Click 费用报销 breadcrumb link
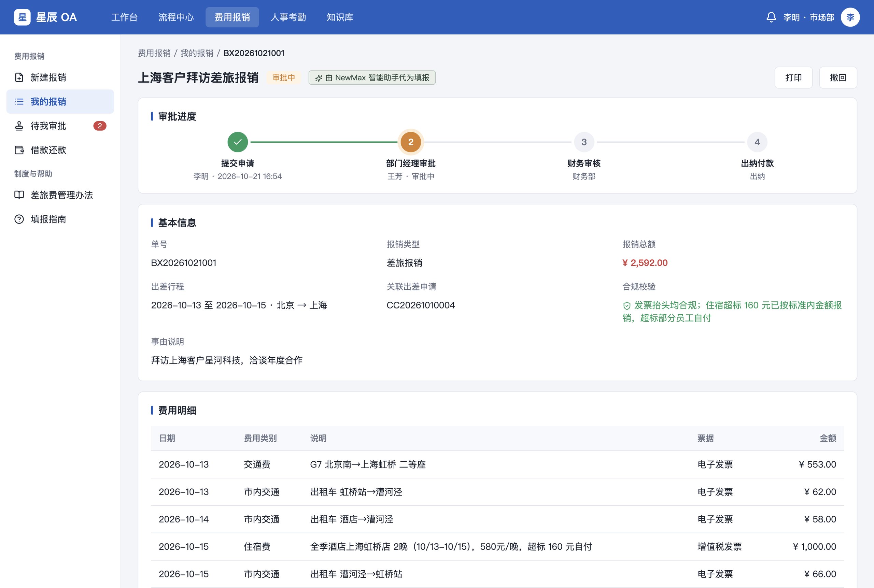Viewport: 874px width, 588px height. [154, 53]
